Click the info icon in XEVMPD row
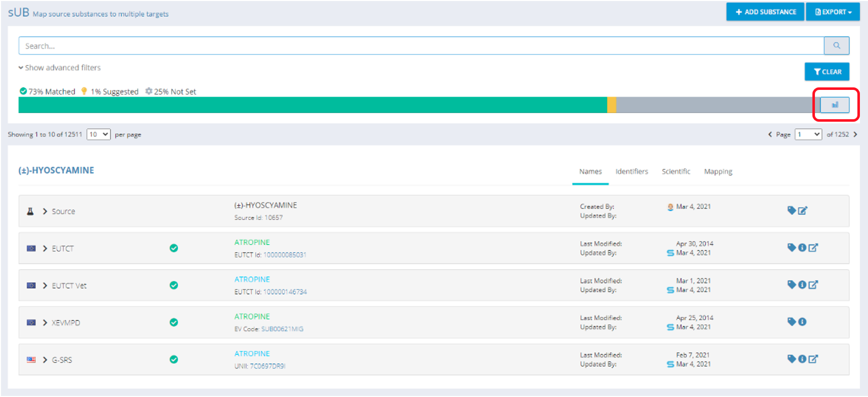The width and height of the screenshot is (868, 397). click(802, 322)
